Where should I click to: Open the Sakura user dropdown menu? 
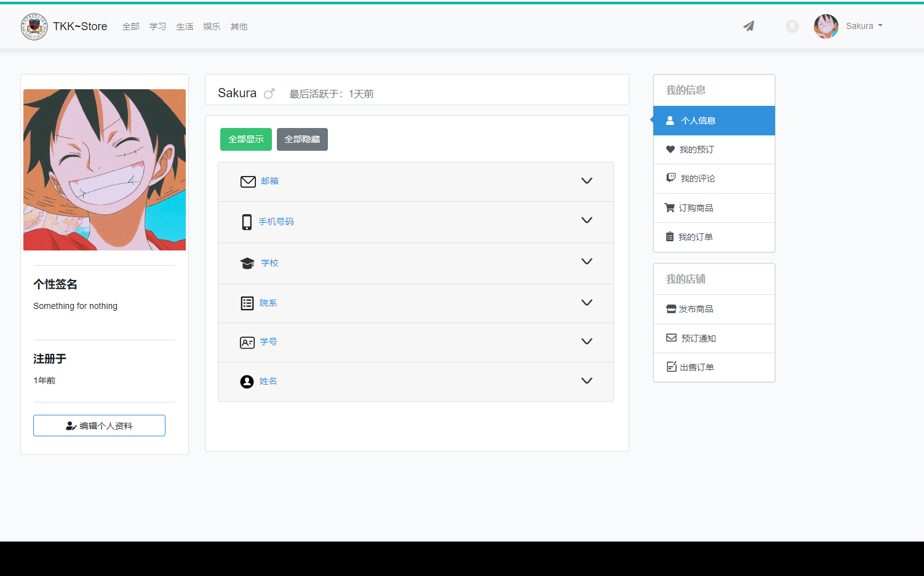[x=864, y=26]
